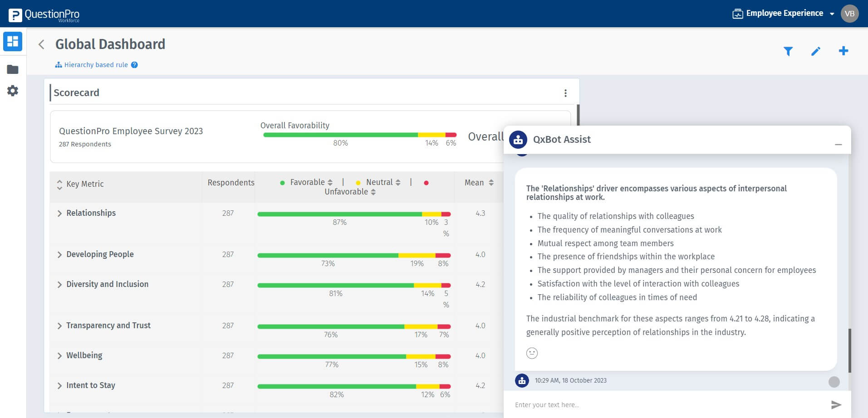
Task: Open settings gear in left sidebar
Action: pos(13,91)
